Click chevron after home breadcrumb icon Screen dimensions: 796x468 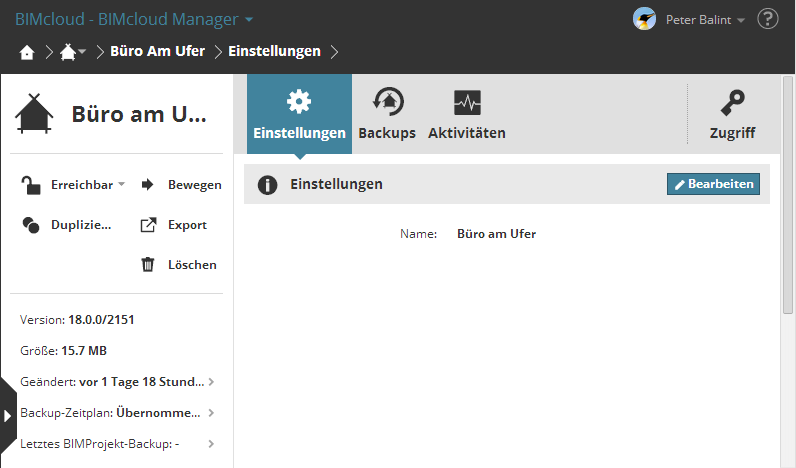[49, 52]
